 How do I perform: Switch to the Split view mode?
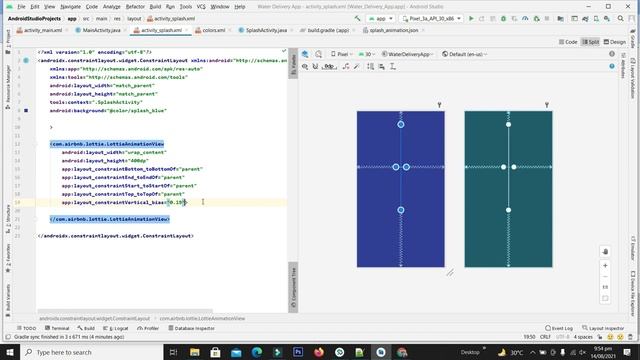point(590,42)
